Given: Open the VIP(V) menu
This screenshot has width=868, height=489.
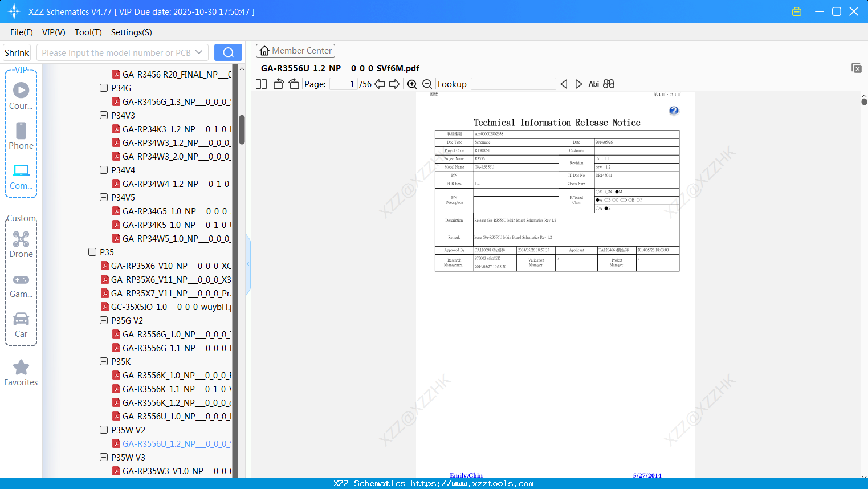Looking at the screenshot, I should [54, 32].
